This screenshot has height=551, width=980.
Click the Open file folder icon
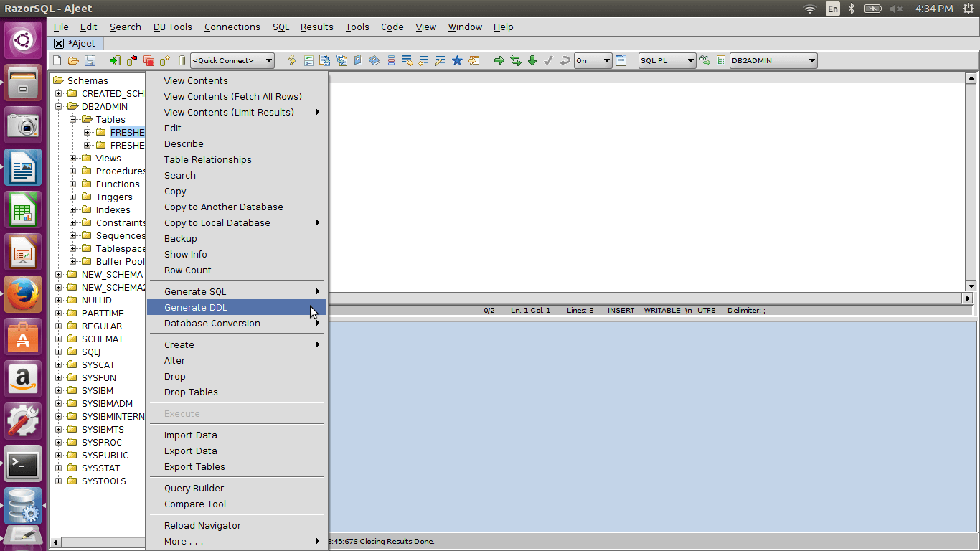73,61
